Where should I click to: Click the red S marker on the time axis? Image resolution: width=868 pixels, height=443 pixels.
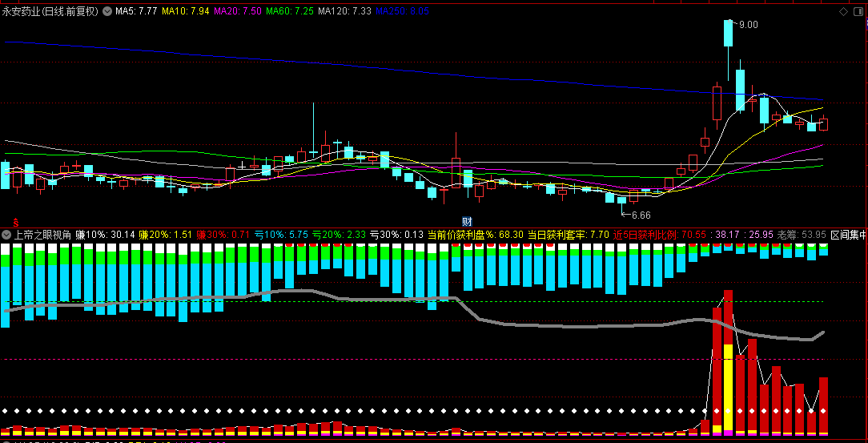[x=16, y=221]
